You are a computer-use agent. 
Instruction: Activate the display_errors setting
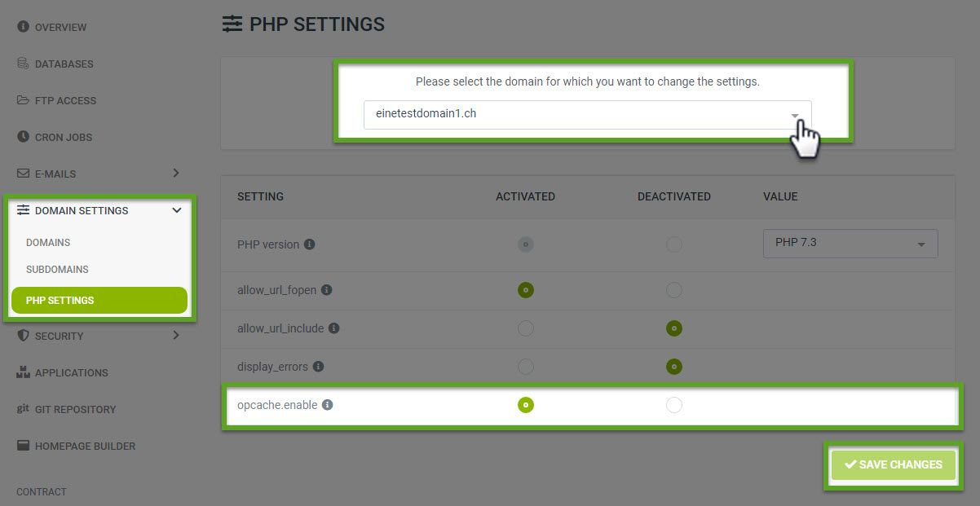coord(526,367)
